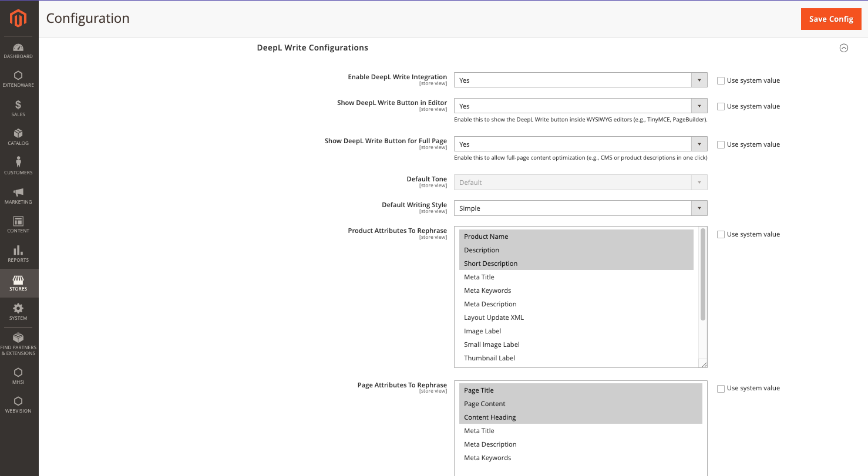This screenshot has height=476, width=868.
Task: Check Use system value for Enable DeepL Write Integration
Action: coord(721,80)
